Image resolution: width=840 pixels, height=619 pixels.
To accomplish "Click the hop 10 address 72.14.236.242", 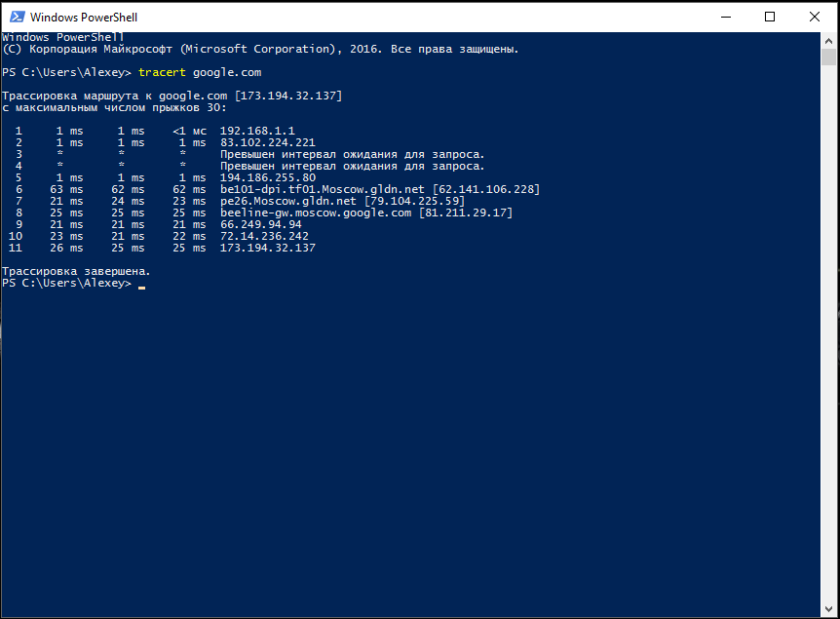I will pyautogui.click(x=264, y=236).
